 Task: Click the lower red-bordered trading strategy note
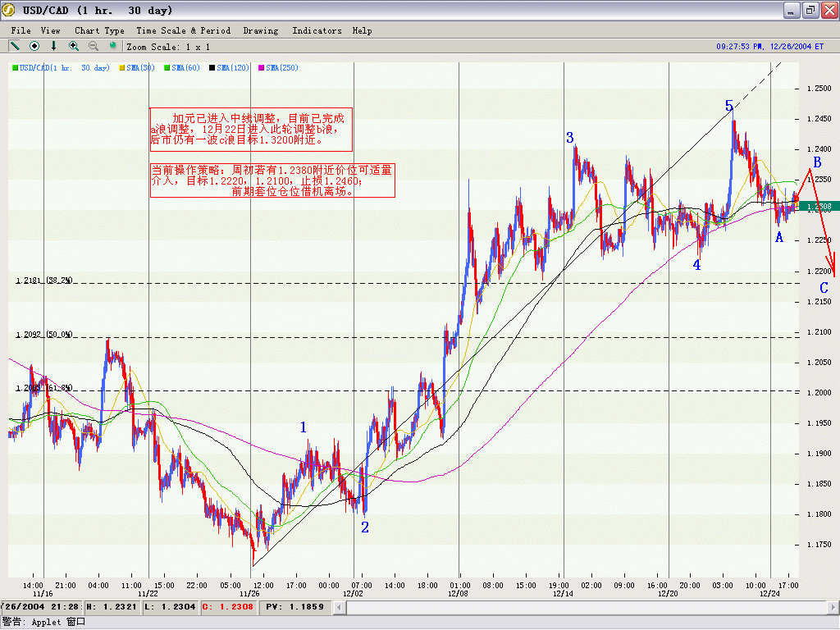pyautogui.click(x=272, y=180)
